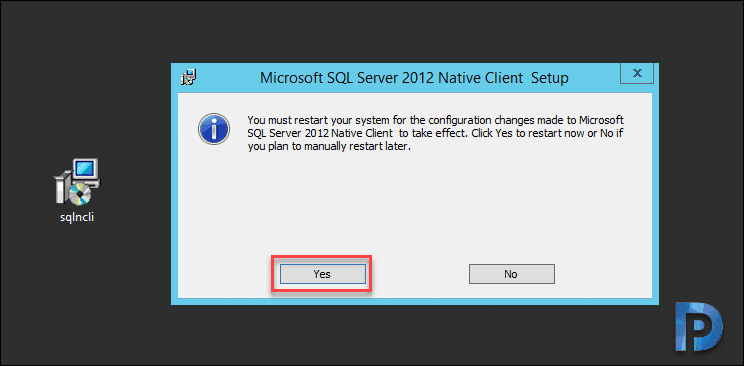
Task: Close the Native Client Setup dialog
Action: point(637,73)
